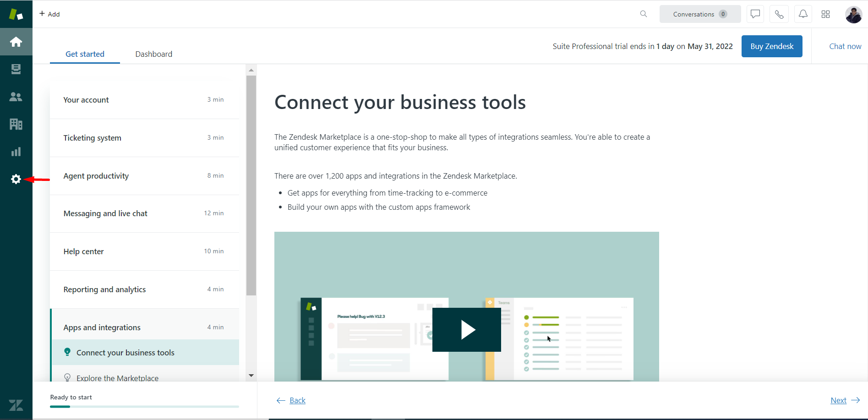Screen dimensions: 868x420
Task: Click the scrollbar up arrow in task list
Action: pos(251,70)
